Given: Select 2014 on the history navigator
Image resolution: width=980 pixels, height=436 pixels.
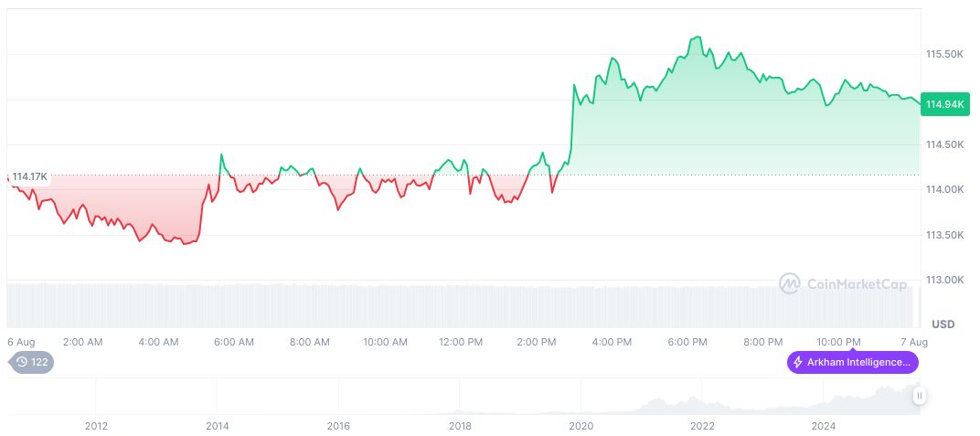Looking at the screenshot, I should point(218,425).
